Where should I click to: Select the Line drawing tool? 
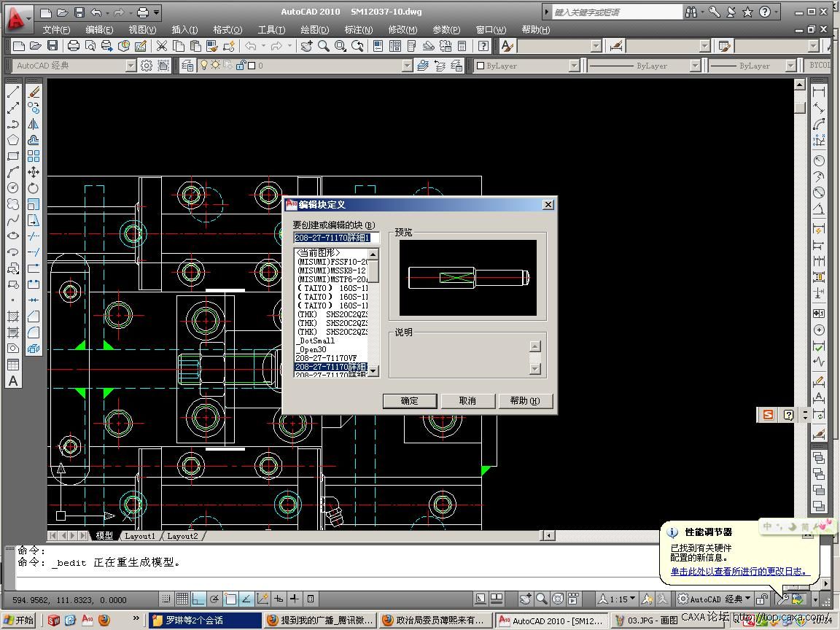pyautogui.click(x=13, y=93)
